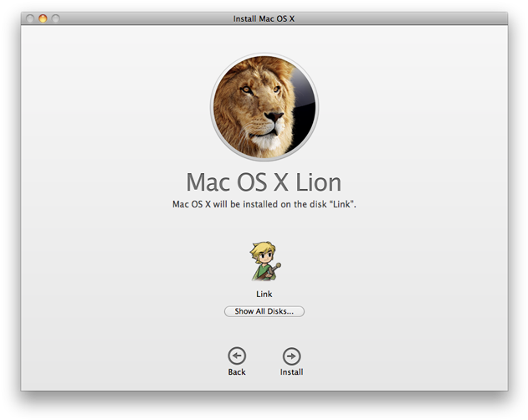Select the Link disk icon
The height and width of the screenshot is (420, 528).
[x=264, y=261]
